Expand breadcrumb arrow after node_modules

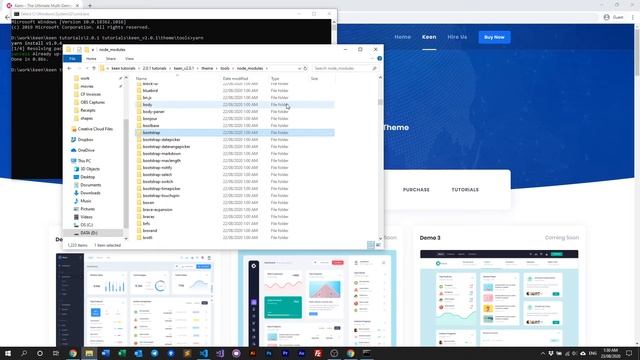(x=267, y=69)
